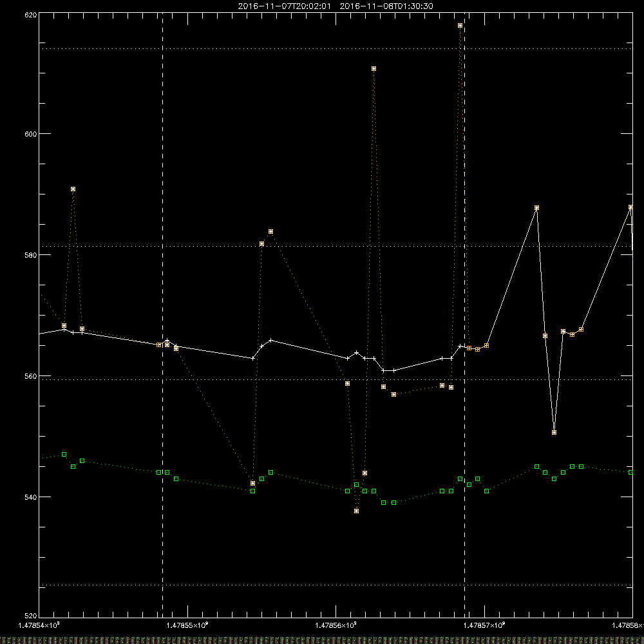Click the dashed vertical marker nearest 1.47855×10⁹

[x=163, y=315]
